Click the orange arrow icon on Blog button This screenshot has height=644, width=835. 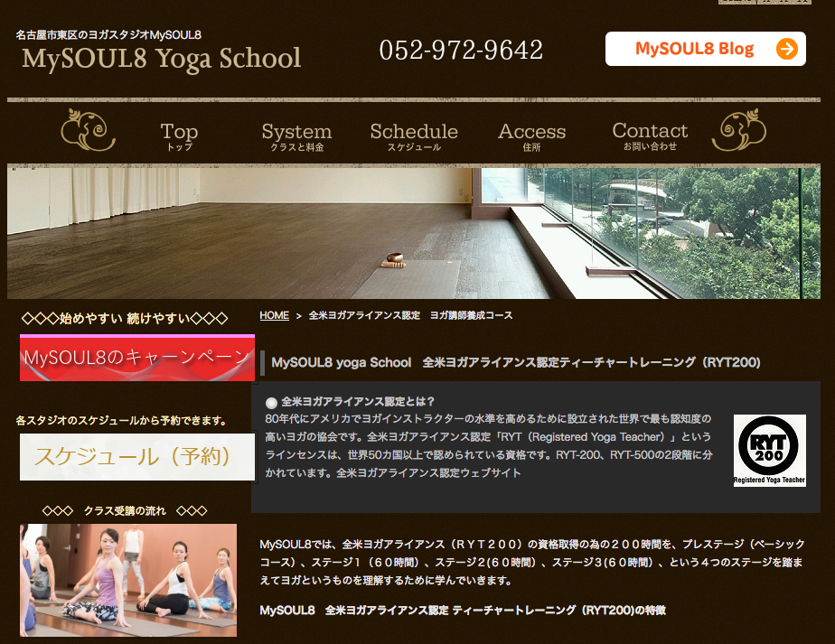coord(786,49)
